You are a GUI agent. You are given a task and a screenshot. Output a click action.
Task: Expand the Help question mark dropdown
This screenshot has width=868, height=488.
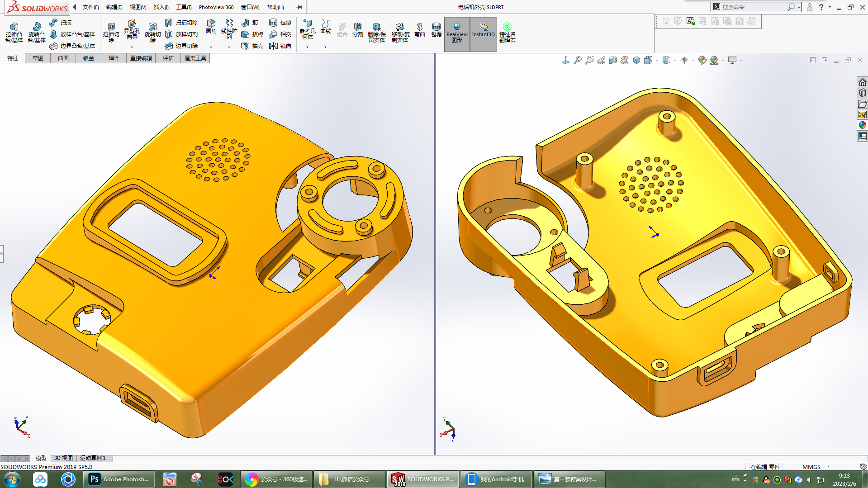(830, 7)
